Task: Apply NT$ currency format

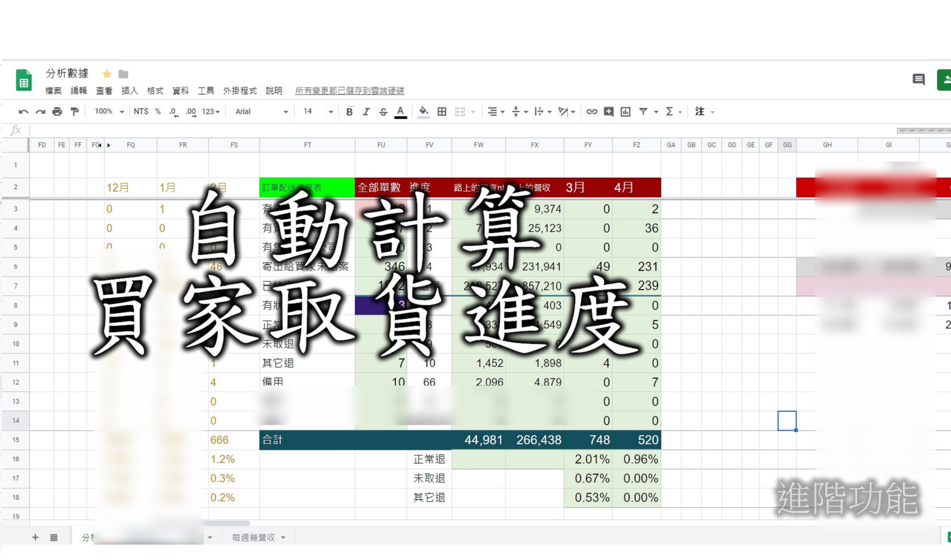Action: (x=140, y=111)
